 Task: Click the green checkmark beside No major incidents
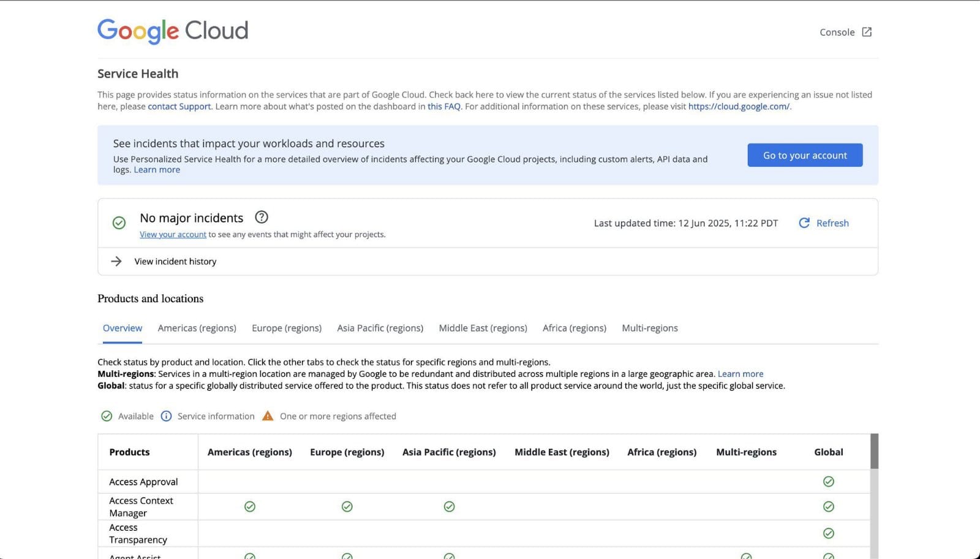point(119,223)
